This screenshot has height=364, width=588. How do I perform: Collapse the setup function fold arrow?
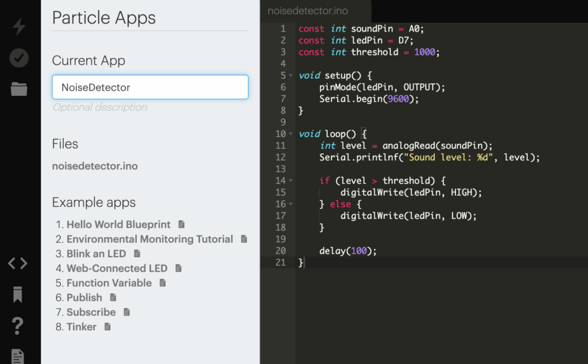(x=291, y=76)
